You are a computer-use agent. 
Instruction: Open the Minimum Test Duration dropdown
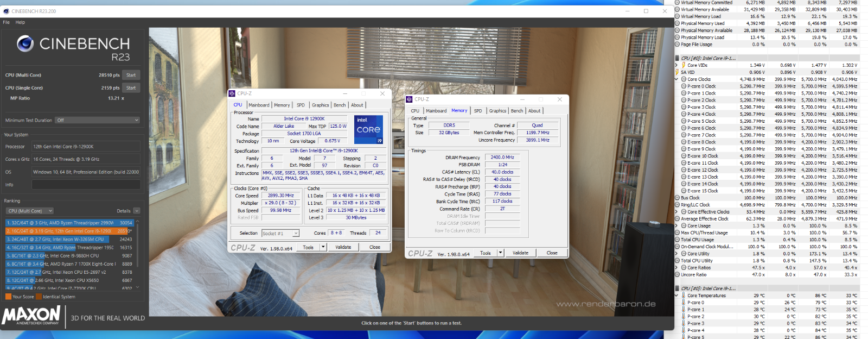click(x=97, y=120)
